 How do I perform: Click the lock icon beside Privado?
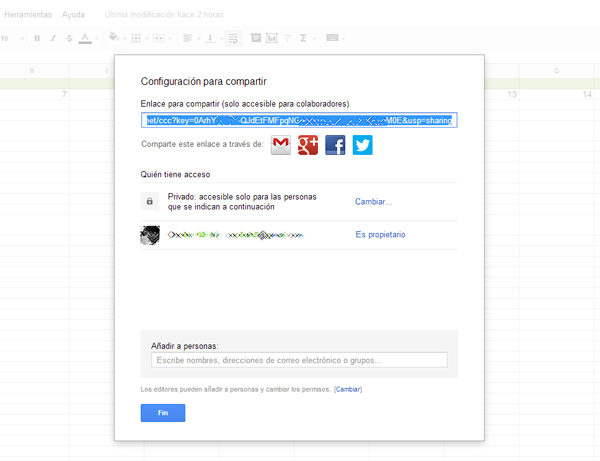click(x=150, y=201)
